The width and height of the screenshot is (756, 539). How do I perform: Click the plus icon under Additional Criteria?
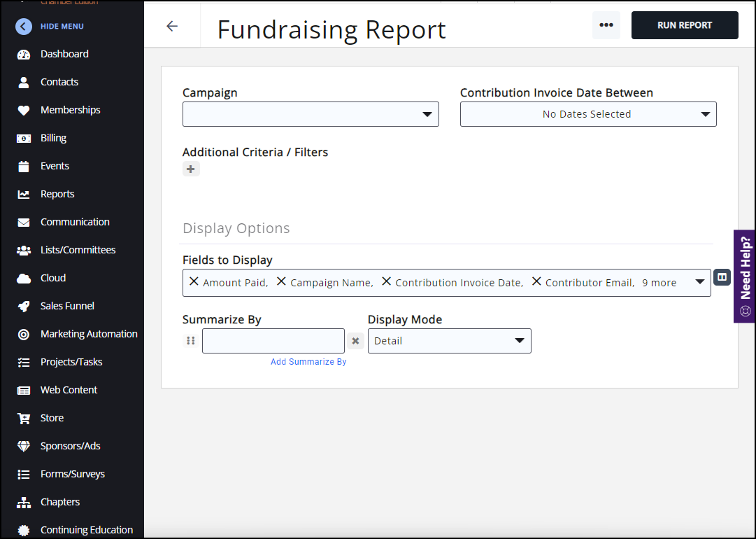(x=191, y=169)
